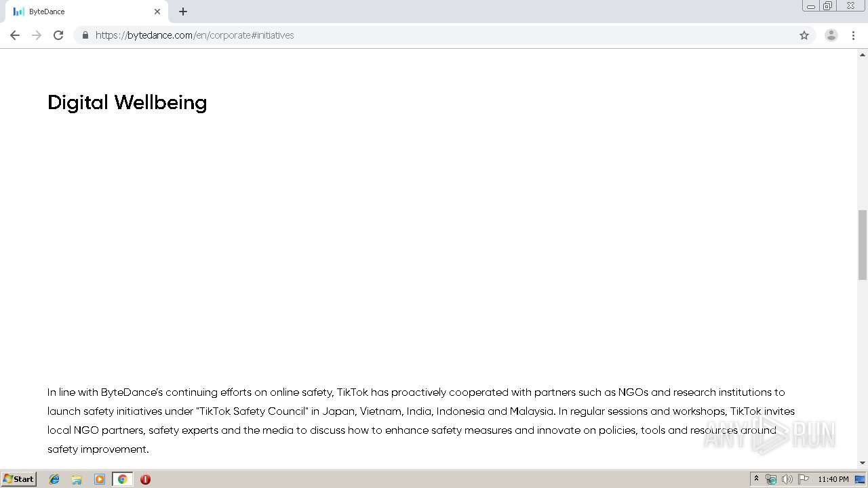Viewport: 868px width, 488px height.
Task: Click the Digital Wellbeing heading
Action: coord(127,102)
